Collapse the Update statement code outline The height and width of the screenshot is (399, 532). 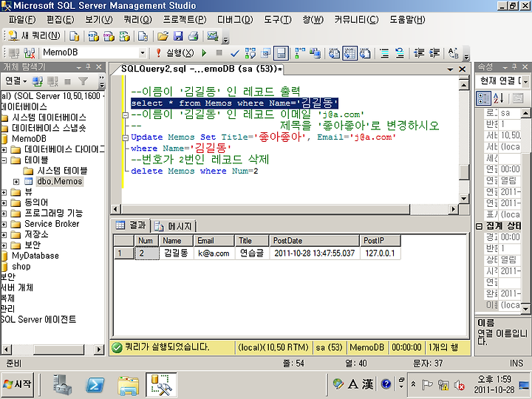point(125,137)
